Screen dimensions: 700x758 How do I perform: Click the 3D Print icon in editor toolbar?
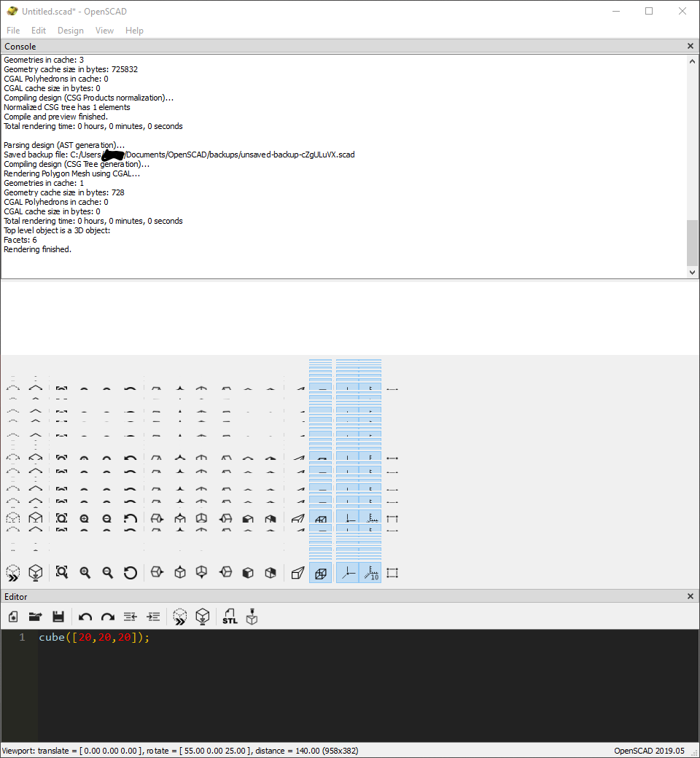coord(252,617)
